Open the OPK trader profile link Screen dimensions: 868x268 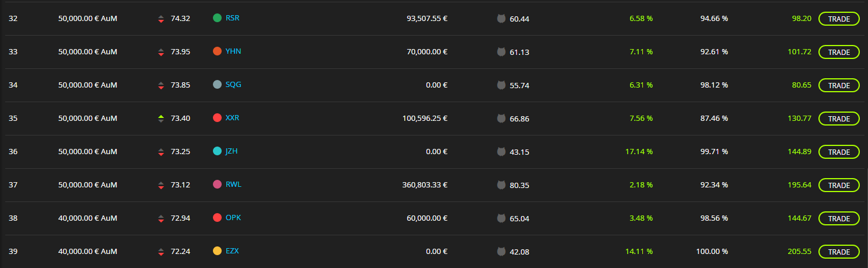(x=233, y=218)
